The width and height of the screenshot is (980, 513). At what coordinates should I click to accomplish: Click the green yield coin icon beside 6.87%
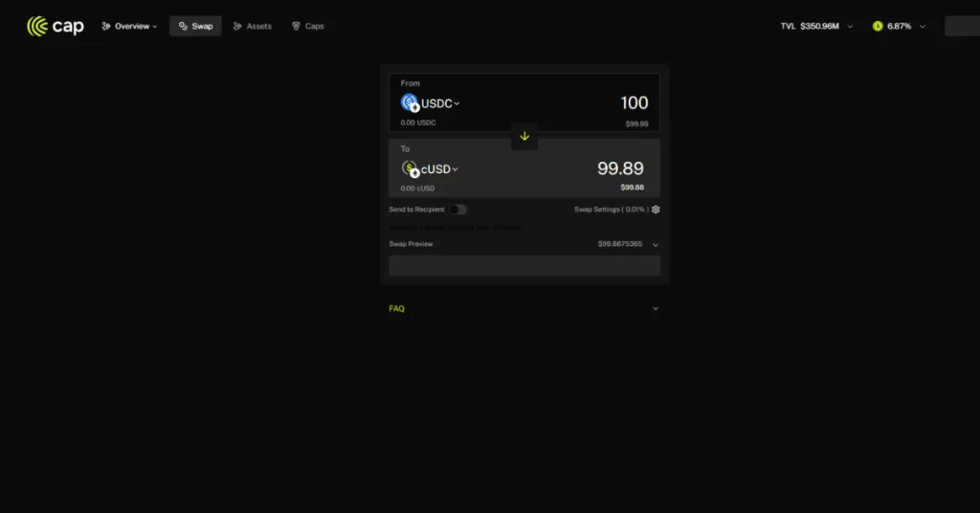pyautogui.click(x=878, y=26)
